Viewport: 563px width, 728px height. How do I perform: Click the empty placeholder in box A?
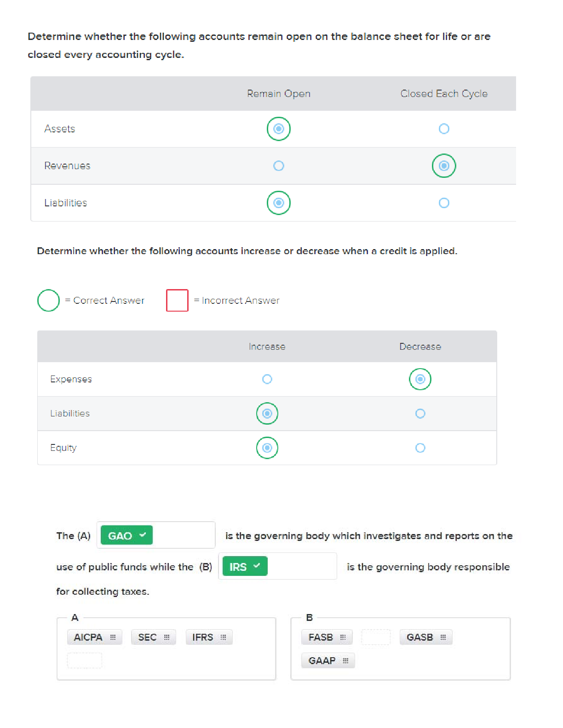point(84,661)
